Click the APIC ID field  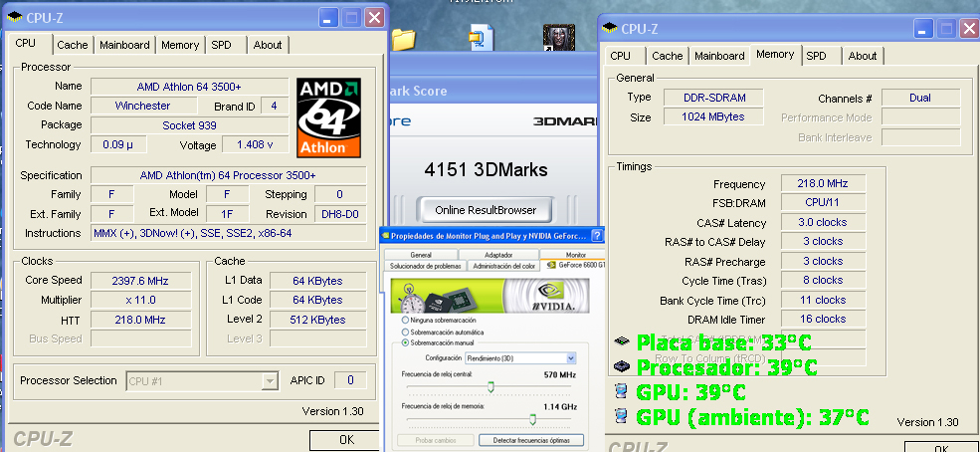(349, 380)
